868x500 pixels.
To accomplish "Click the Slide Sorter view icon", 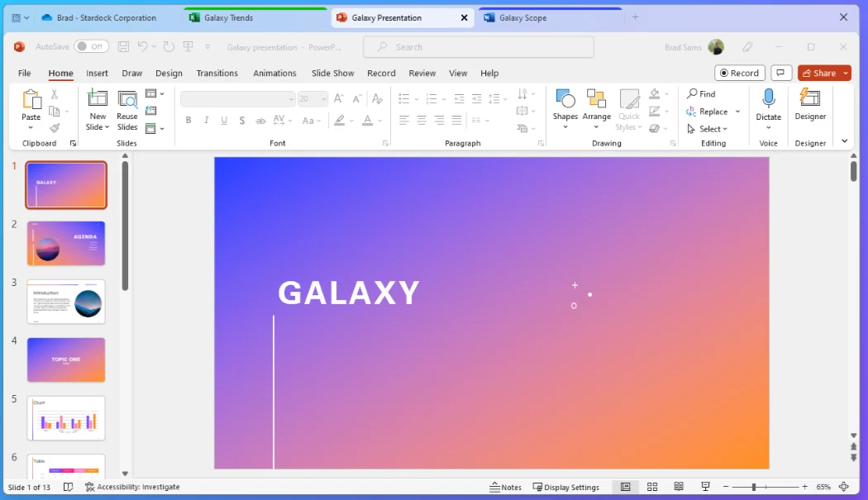I will click(x=652, y=487).
